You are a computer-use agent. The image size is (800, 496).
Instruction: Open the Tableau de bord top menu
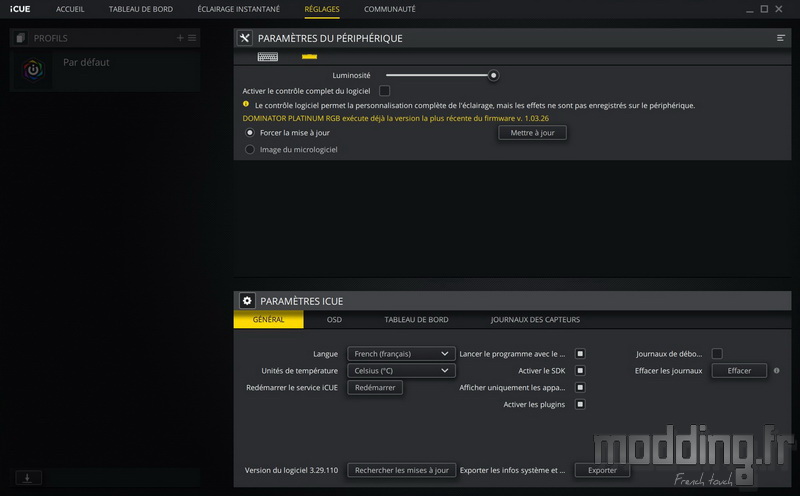141,9
